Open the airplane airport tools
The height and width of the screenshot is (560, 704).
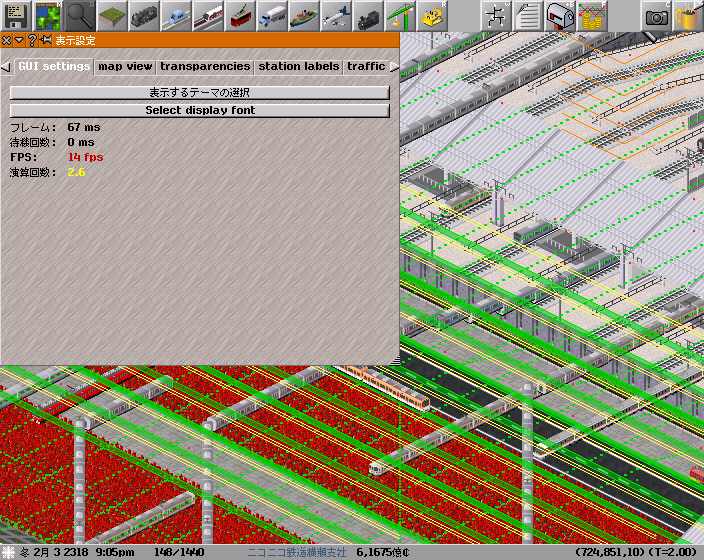[336, 16]
